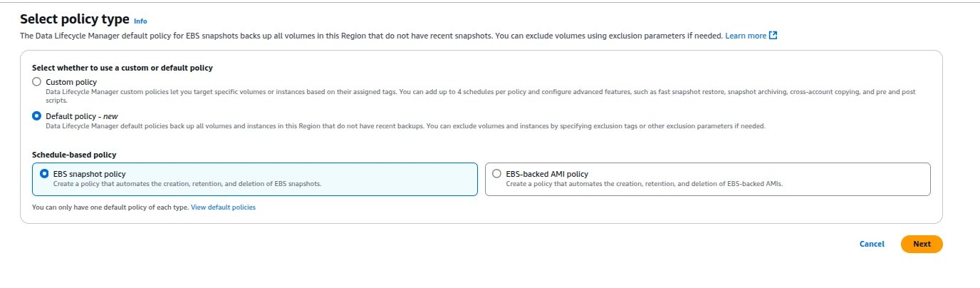Click the EBS-backed AMI policy description text

[x=645, y=184]
